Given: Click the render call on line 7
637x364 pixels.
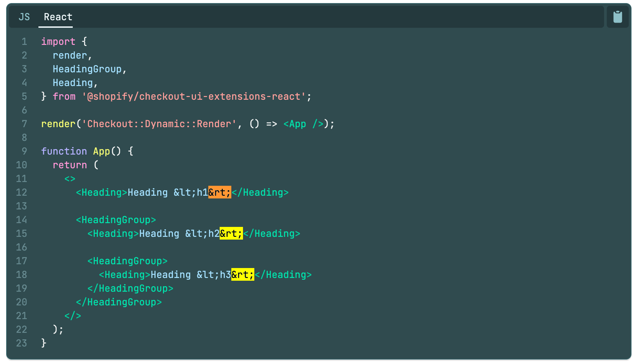Looking at the screenshot, I should (x=58, y=124).
